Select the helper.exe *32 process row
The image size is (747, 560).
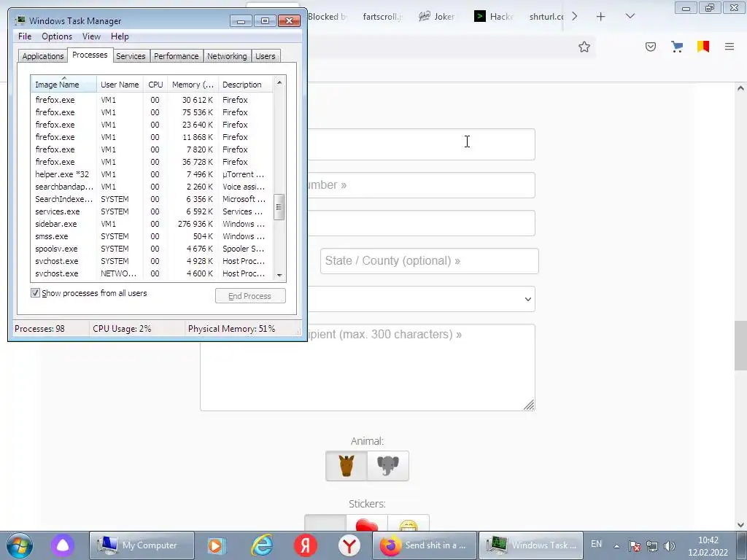point(152,174)
